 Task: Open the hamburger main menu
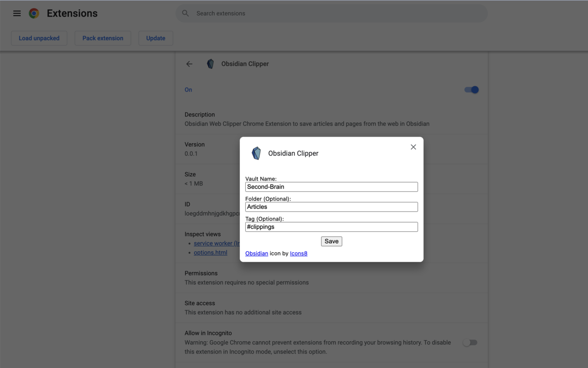(17, 13)
